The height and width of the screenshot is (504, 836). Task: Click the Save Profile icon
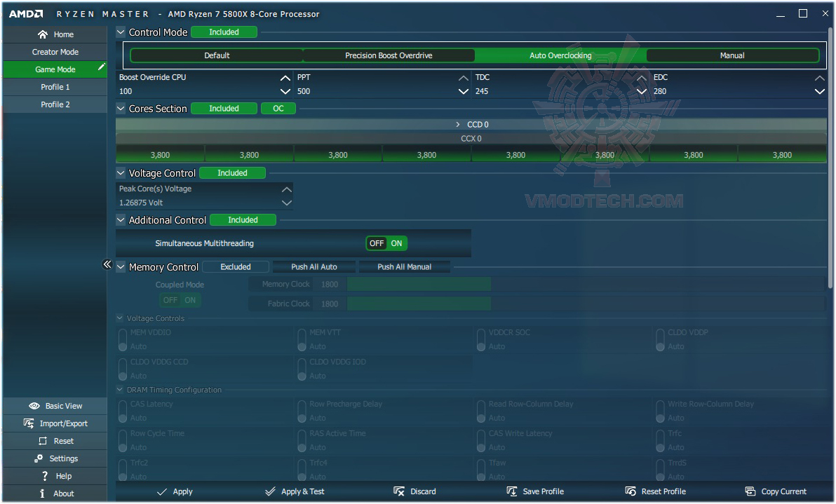coord(512,491)
